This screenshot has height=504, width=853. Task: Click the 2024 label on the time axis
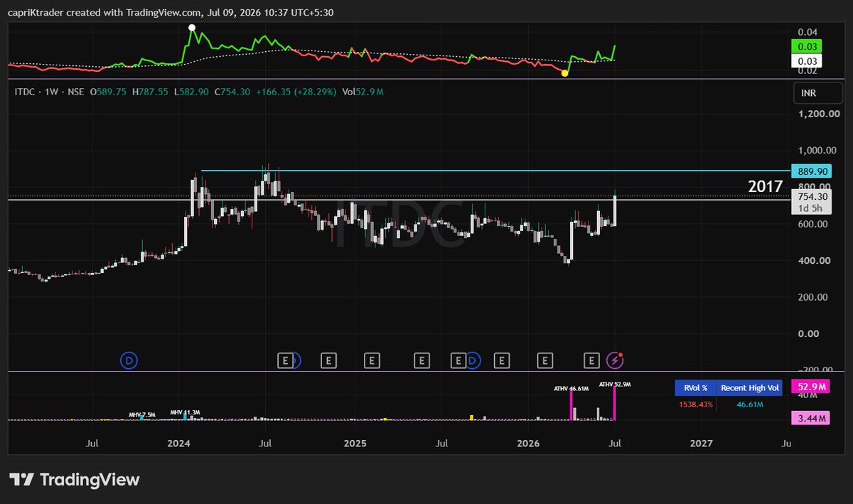178,444
